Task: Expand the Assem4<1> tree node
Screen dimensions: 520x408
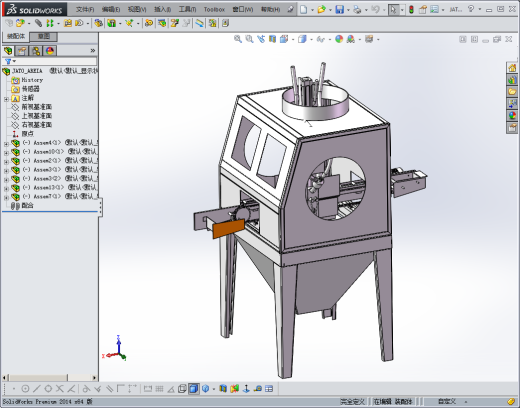Action: click(x=6, y=144)
